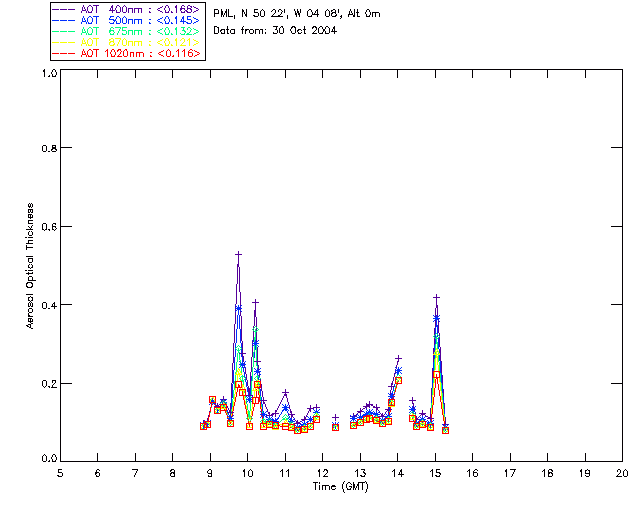Viewport: 640px width, 512px height.
Task: Click the x-axis tick label 11
Action: [x=285, y=473]
